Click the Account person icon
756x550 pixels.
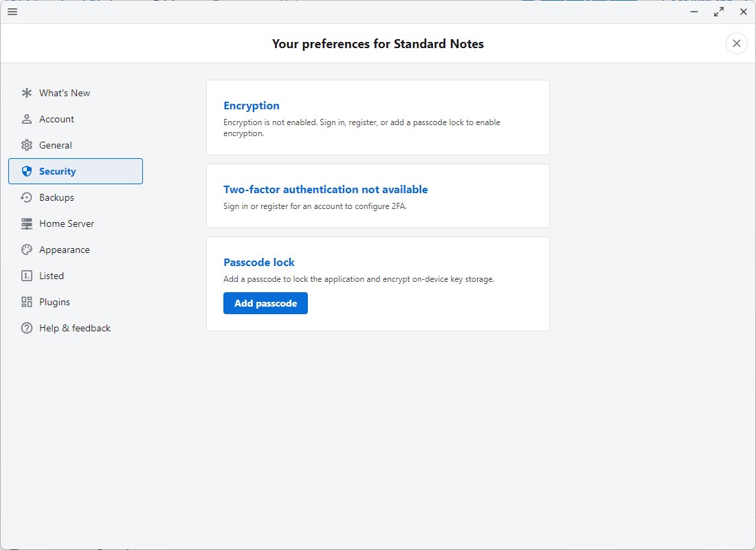[27, 119]
